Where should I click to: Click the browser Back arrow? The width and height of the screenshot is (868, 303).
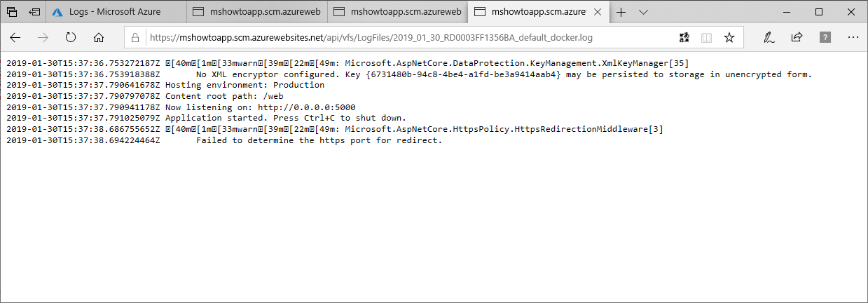(x=15, y=38)
